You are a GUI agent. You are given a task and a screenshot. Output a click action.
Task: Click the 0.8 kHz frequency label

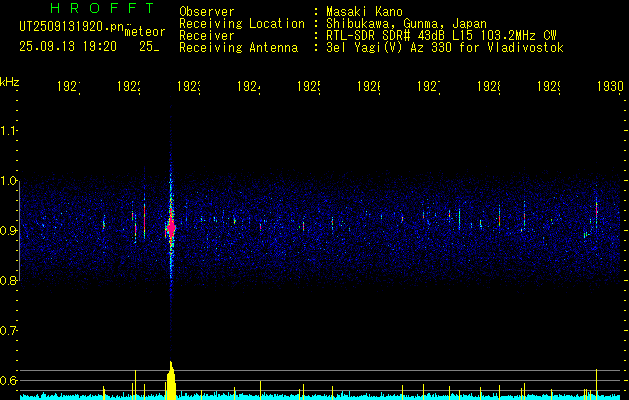8,280
